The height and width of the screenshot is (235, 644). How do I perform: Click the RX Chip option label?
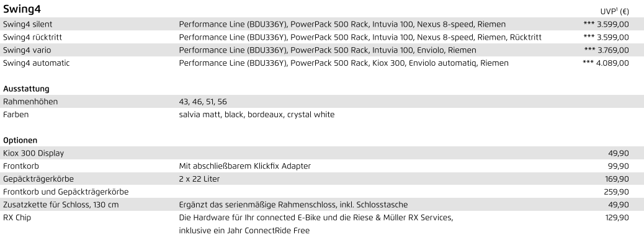point(17,218)
